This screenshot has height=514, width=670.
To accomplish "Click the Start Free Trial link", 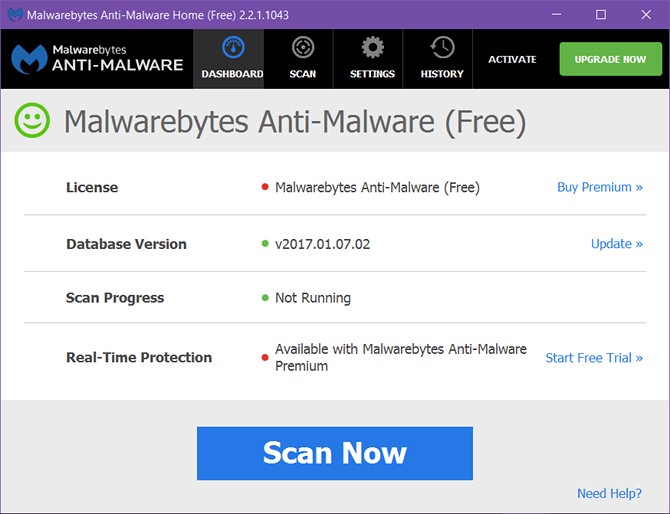I will tap(594, 357).
